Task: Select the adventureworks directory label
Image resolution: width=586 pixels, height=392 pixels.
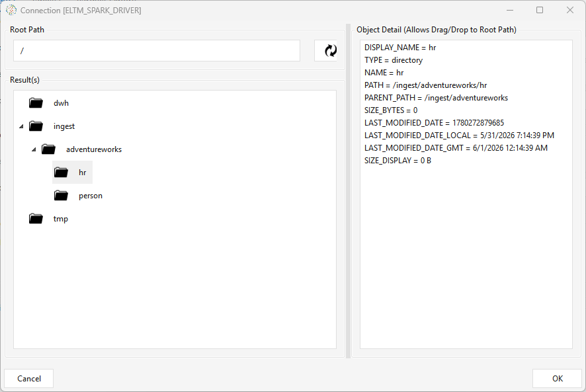Action: (94, 149)
